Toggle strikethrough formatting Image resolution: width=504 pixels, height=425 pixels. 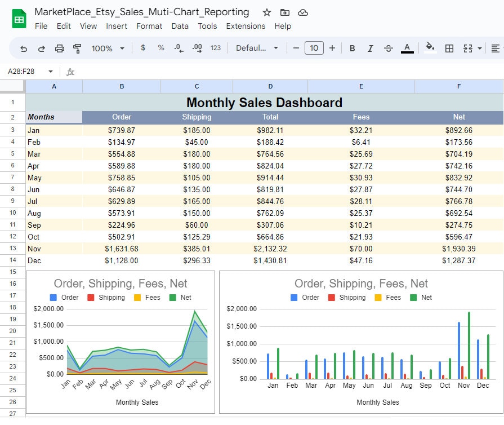tap(388, 48)
